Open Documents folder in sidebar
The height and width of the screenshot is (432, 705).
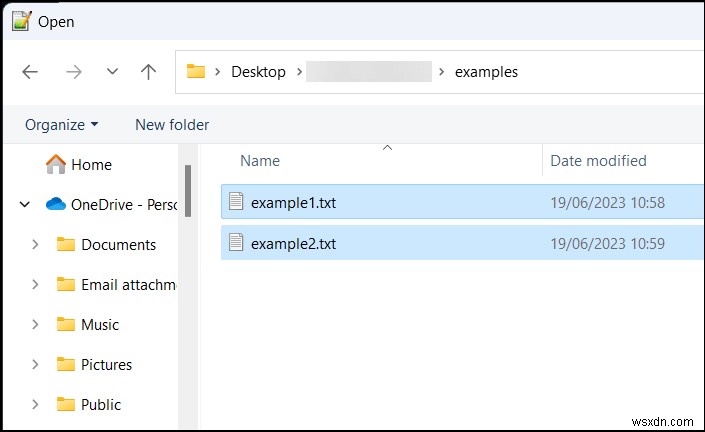[119, 245]
